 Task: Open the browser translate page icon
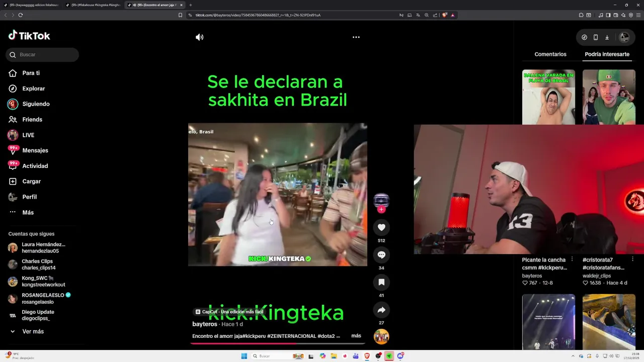[418, 15]
